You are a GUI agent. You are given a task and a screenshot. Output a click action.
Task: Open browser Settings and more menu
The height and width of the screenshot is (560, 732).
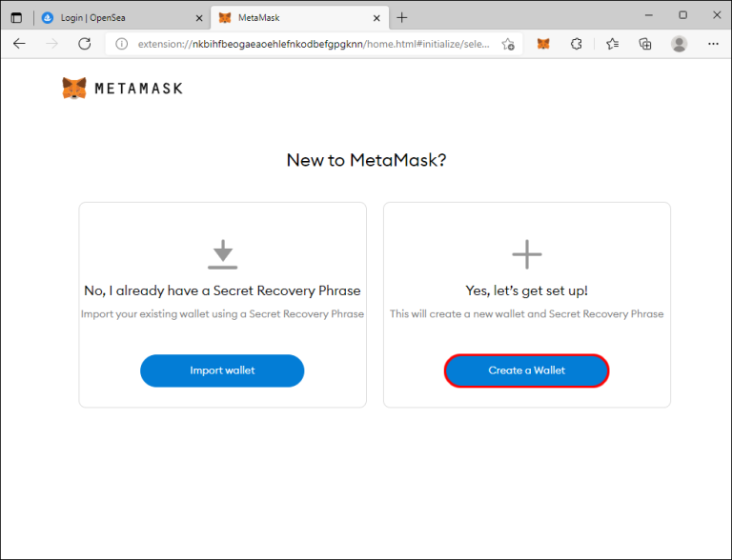[711, 44]
